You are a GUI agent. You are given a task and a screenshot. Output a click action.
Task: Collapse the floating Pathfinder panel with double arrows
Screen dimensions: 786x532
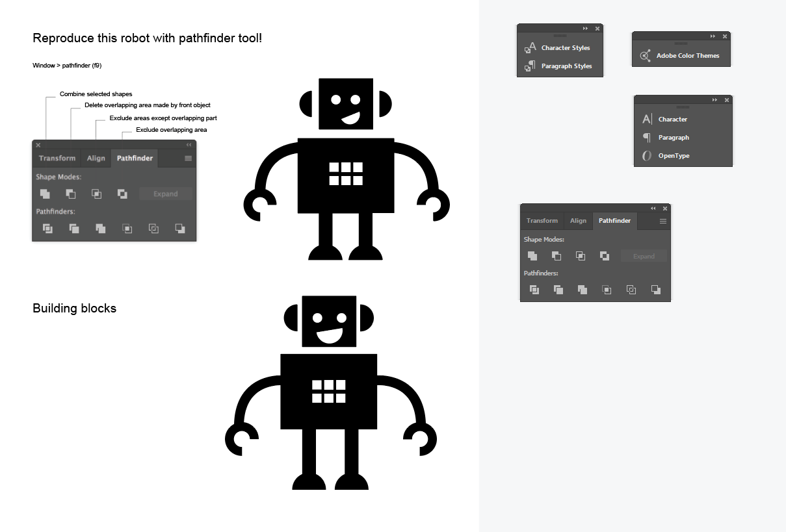[x=653, y=209]
